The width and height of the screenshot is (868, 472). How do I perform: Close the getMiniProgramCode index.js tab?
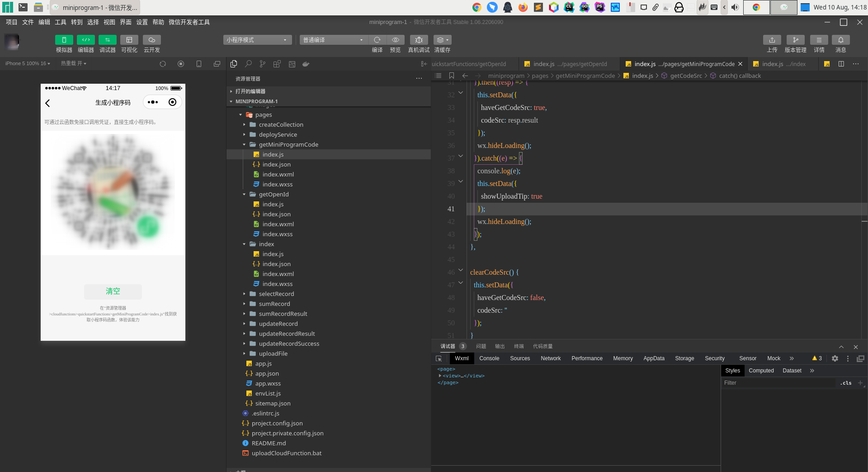point(740,64)
